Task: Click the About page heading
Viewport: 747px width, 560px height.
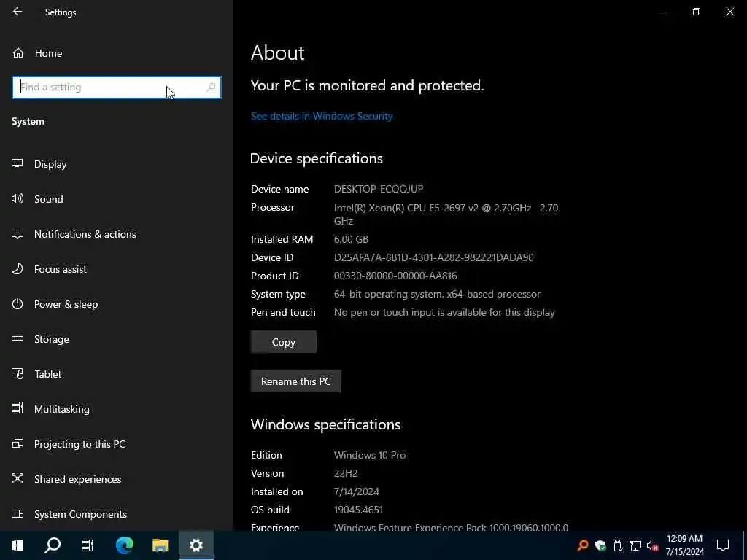Action: click(x=278, y=52)
